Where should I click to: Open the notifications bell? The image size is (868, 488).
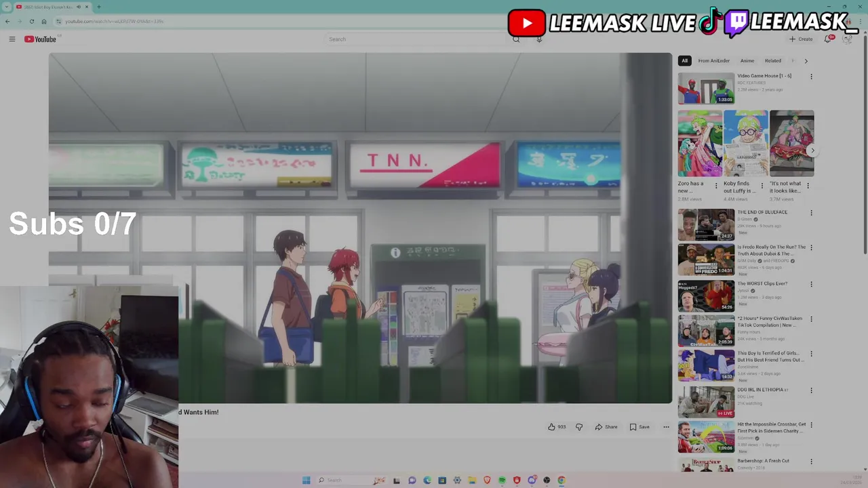tap(828, 39)
